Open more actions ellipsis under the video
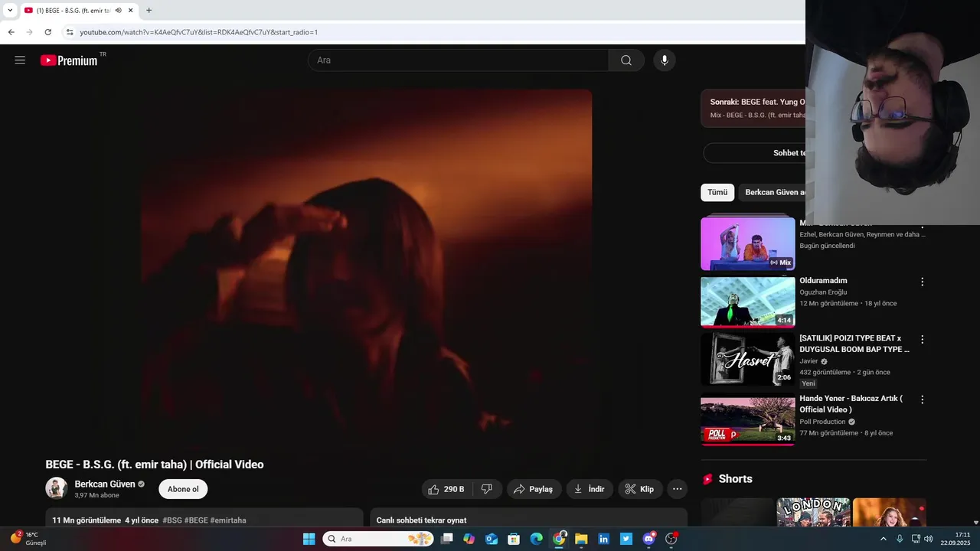Screen dimensions: 980x551 coord(677,489)
